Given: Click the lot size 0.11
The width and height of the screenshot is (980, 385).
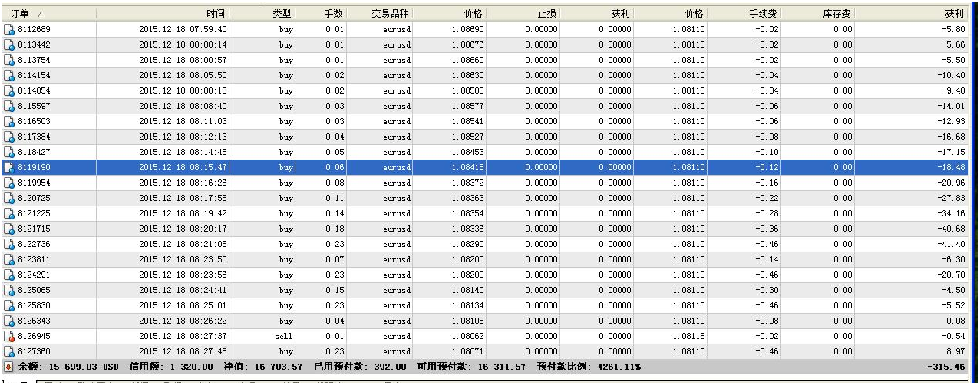Looking at the screenshot, I should [335, 198].
